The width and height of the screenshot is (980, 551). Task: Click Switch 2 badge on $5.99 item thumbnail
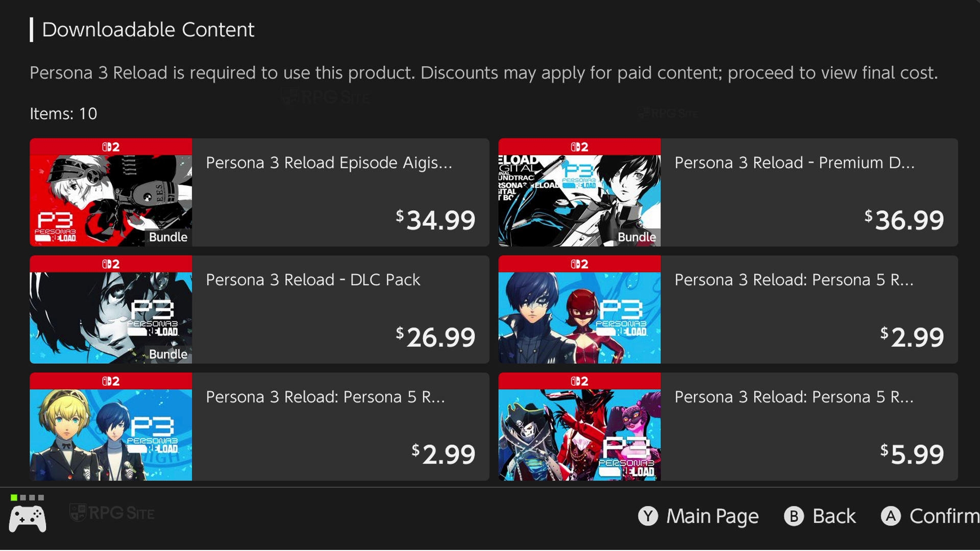click(x=579, y=382)
